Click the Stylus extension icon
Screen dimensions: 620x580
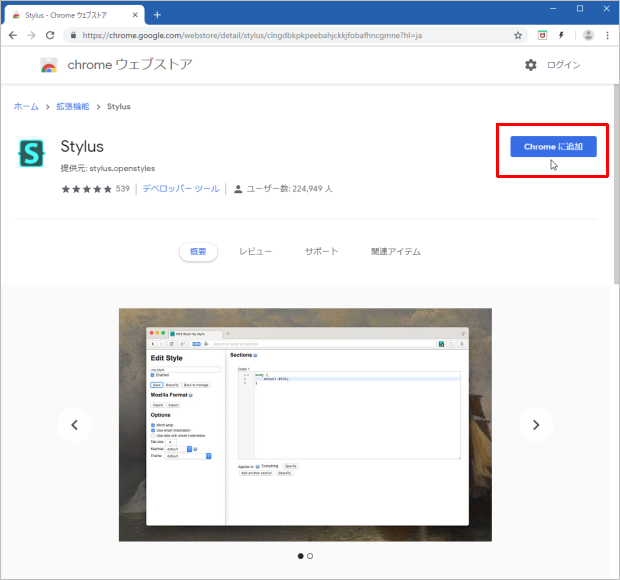point(31,153)
